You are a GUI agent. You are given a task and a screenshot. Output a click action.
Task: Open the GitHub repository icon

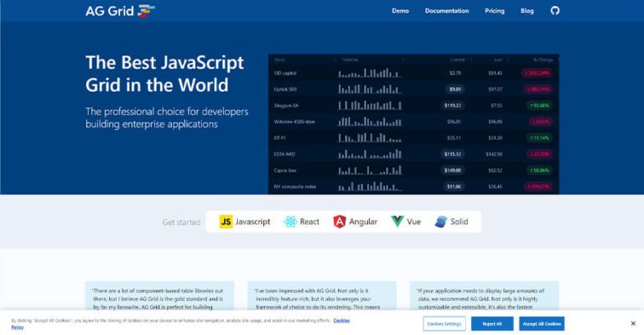(554, 11)
